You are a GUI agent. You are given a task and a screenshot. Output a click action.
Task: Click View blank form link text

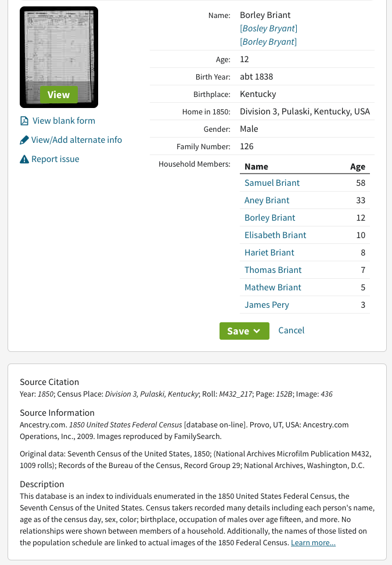(64, 121)
